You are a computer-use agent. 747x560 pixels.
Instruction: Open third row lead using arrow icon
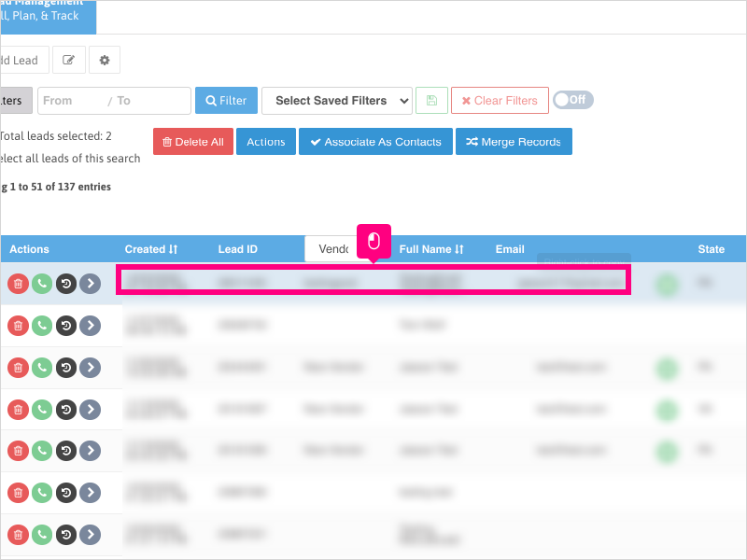[x=90, y=368]
